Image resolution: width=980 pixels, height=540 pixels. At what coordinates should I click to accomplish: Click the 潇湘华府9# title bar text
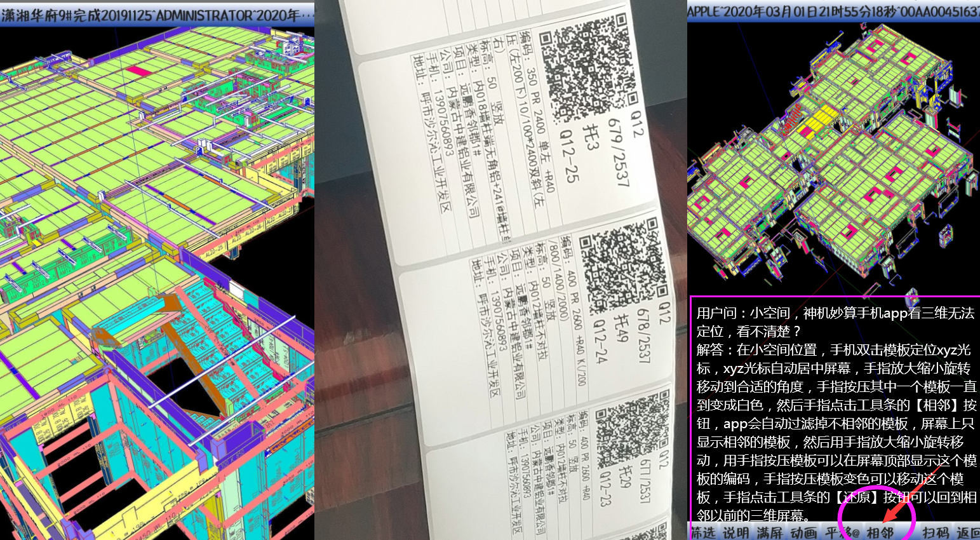[158, 14]
